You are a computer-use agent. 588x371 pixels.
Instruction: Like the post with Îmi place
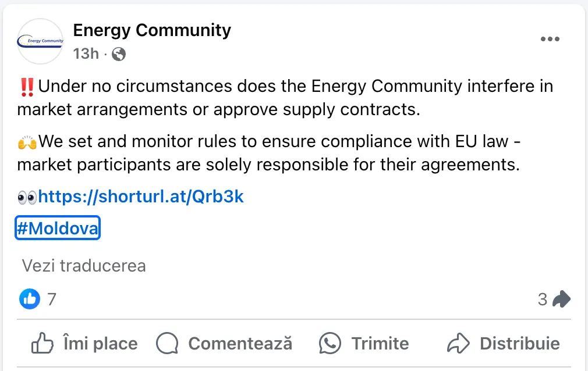[x=84, y=343]
